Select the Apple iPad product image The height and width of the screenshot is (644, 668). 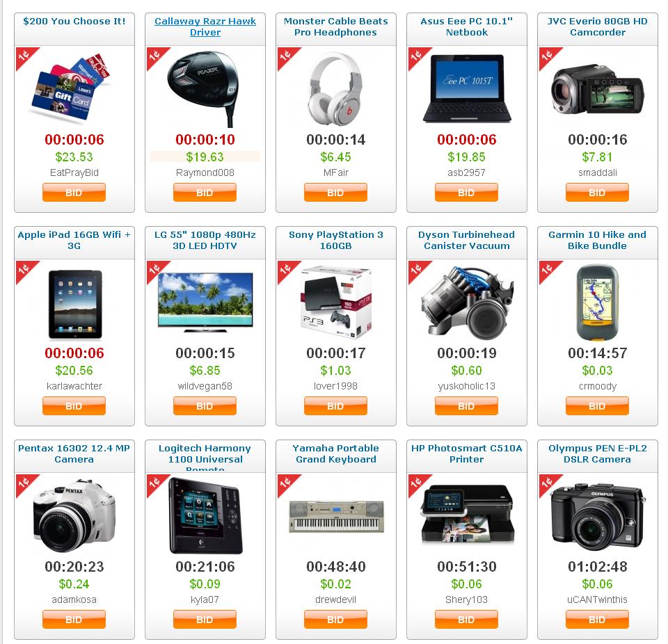point(75,304)
